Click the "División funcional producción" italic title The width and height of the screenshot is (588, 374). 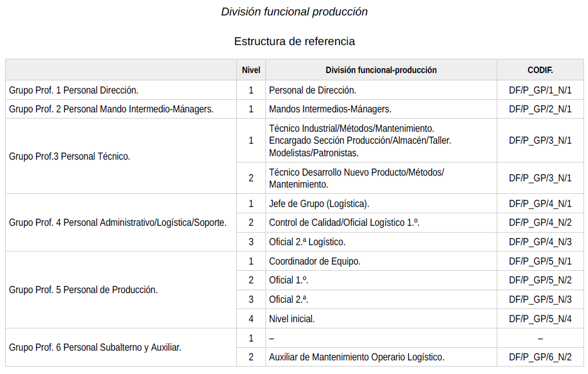pyautogui.click(x=294, y=11)
